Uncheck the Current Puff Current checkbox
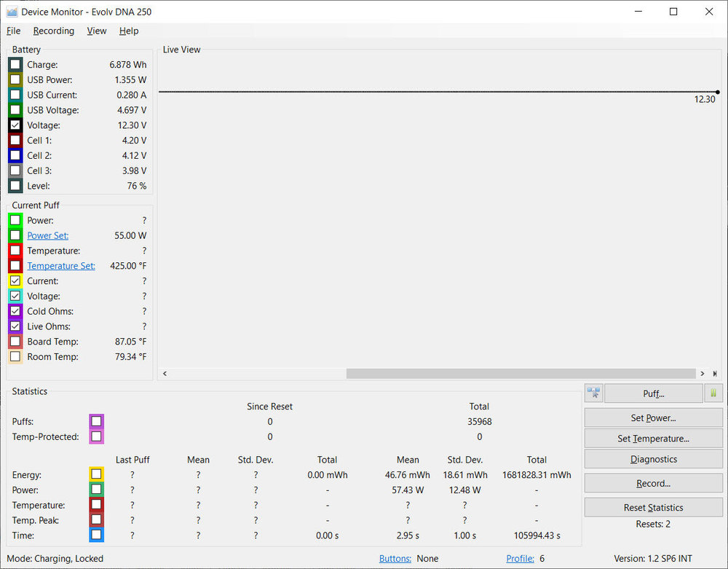 15,281
